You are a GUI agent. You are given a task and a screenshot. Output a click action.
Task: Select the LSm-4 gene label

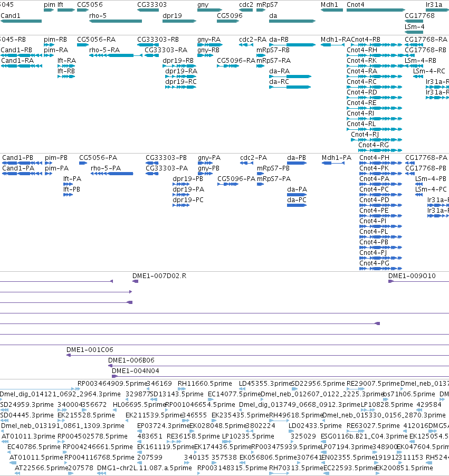coord(414,27)
